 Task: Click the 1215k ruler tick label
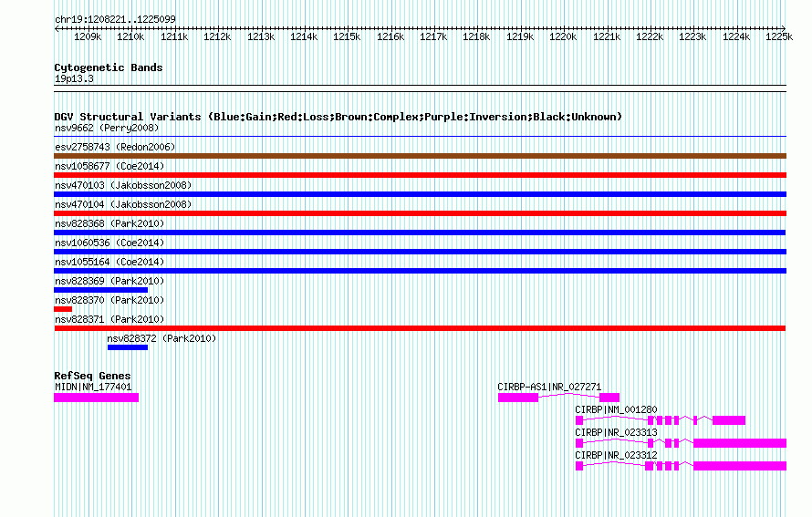(347, 37)
